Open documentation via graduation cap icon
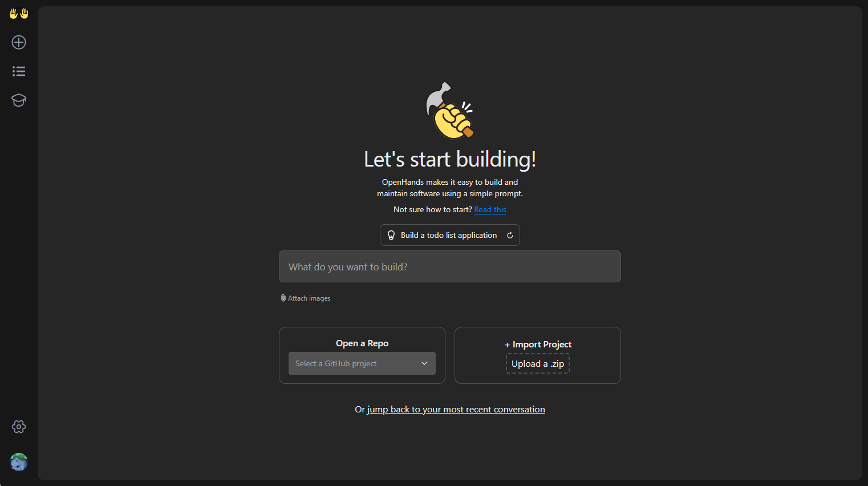868x486 pixels. (x=19, y=100)
